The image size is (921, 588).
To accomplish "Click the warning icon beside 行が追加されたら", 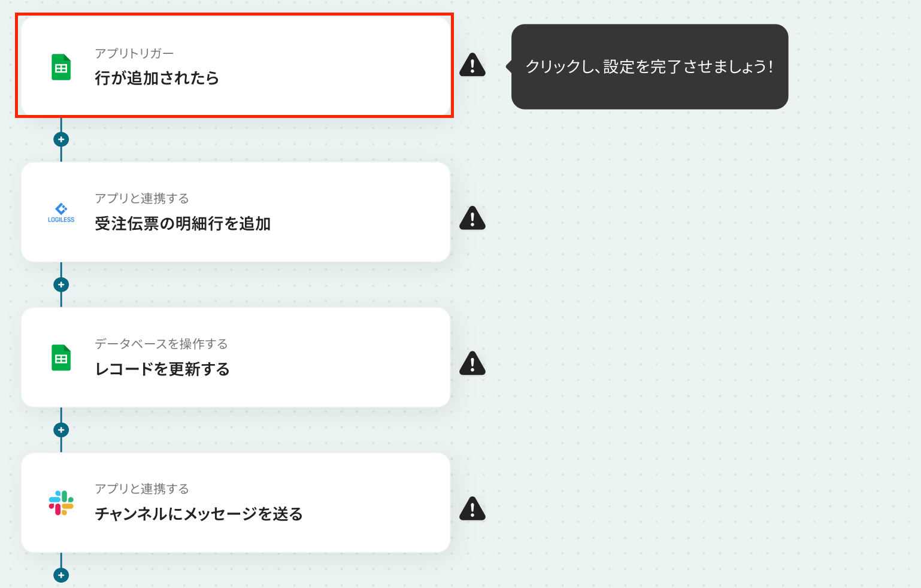I will 472,65.
